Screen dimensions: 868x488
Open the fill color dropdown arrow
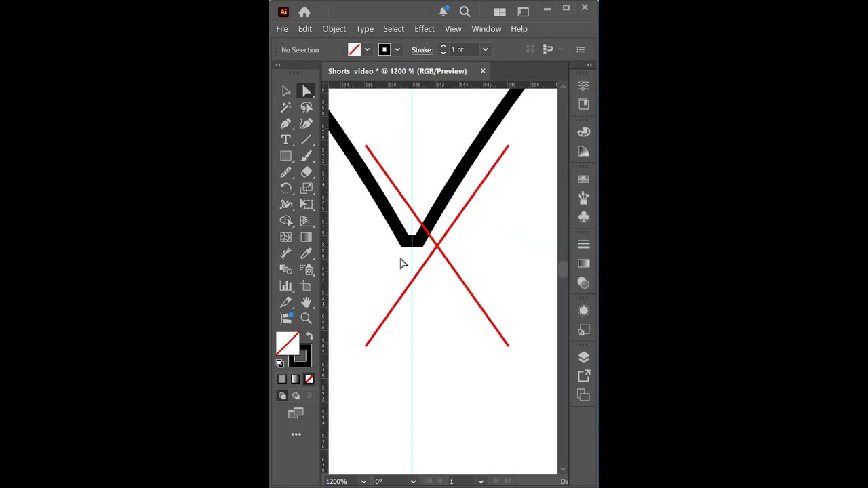368,49
